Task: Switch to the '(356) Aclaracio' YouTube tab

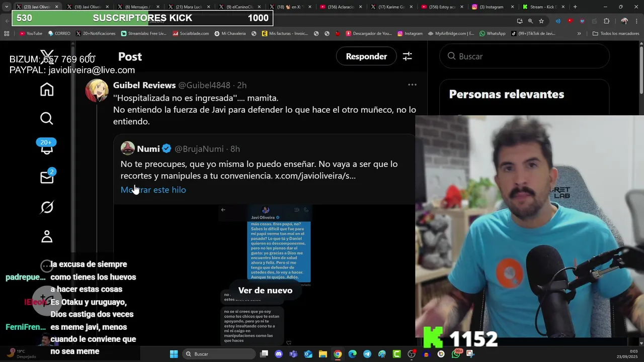Action: pyautogui.click(x=341, y=7)
